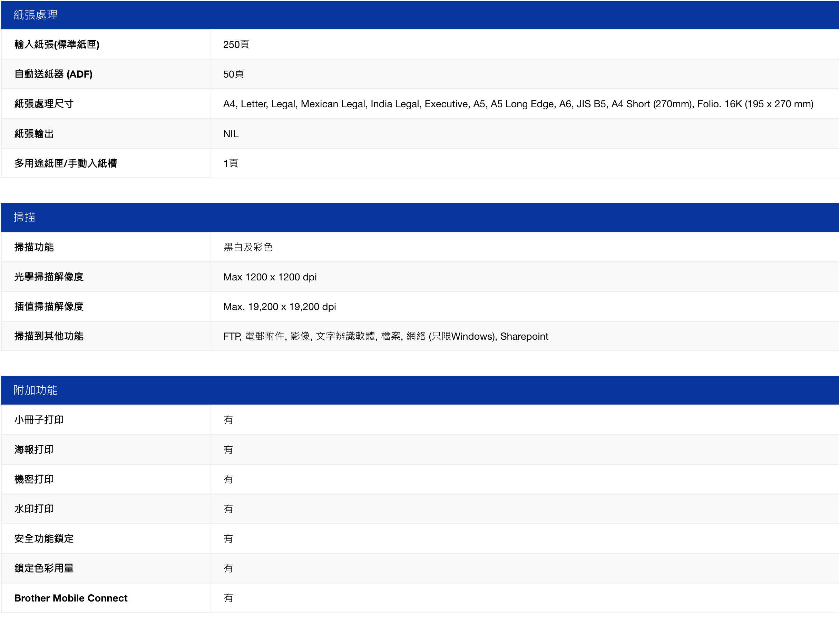Image resolution: width=840 pixels, height=636 pixels.
Task: Select the 輸入紙張(標準紙匣) row label
Action: (57, 44)
